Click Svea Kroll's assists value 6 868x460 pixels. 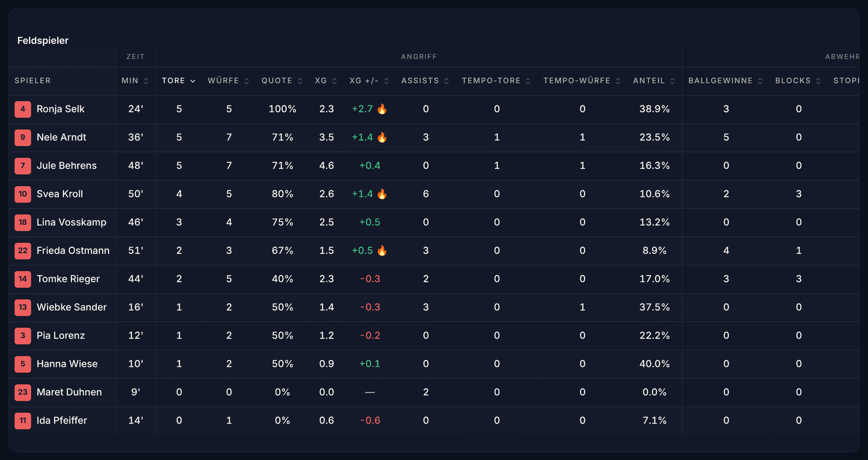coord(425,194)
